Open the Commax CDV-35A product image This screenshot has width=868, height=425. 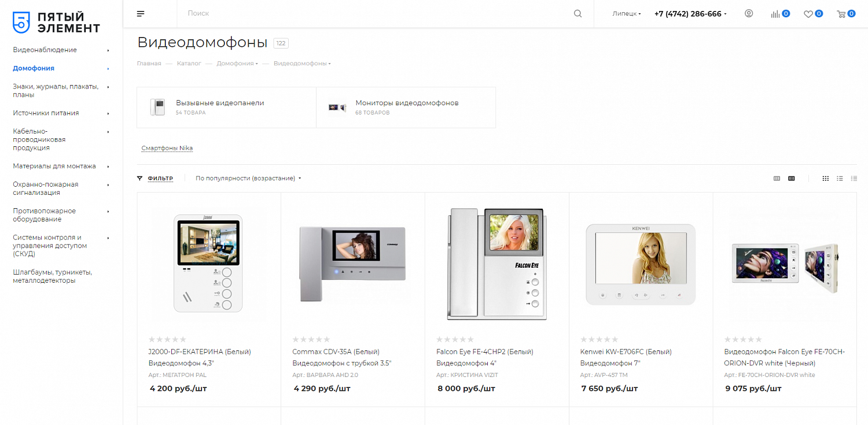352,264
